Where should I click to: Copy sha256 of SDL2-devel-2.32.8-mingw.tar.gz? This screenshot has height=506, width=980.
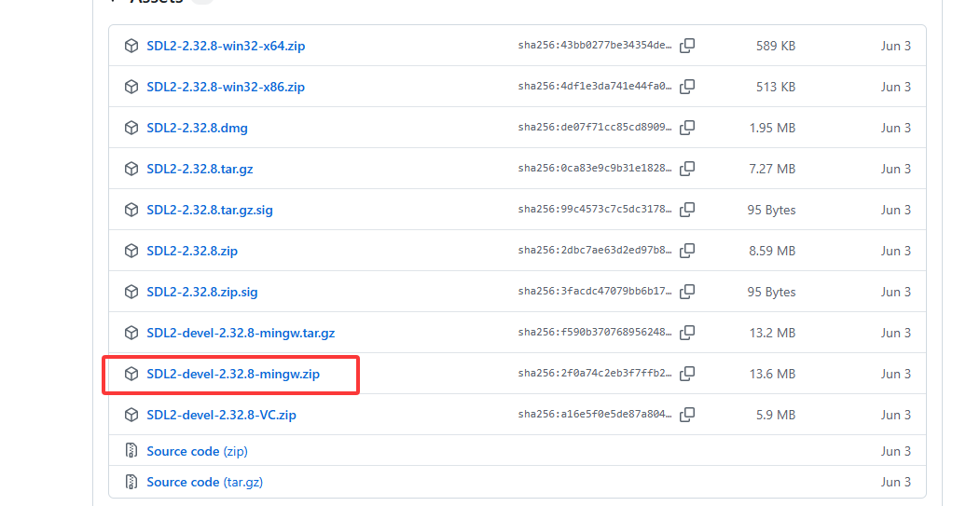(x=687, y=333)
